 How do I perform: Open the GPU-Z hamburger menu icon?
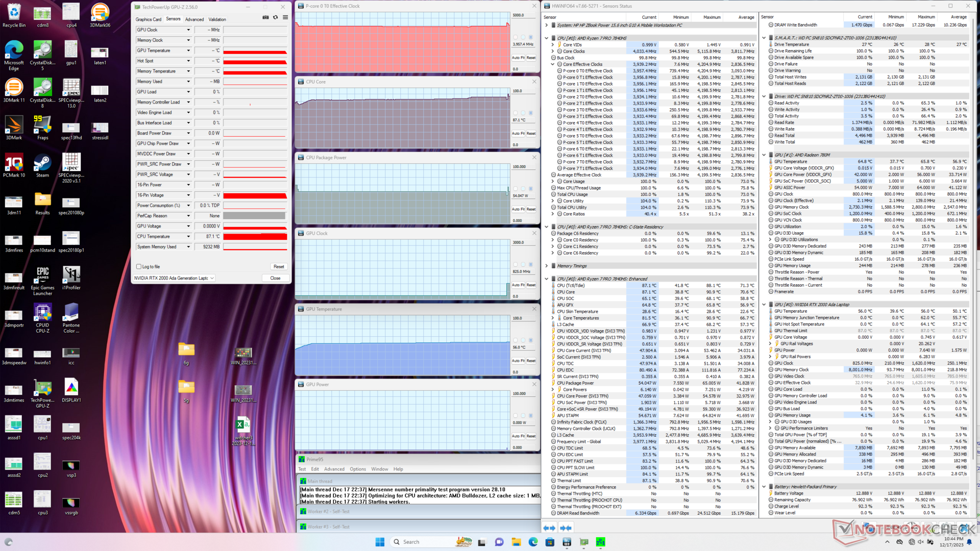(x=285, y=18)
